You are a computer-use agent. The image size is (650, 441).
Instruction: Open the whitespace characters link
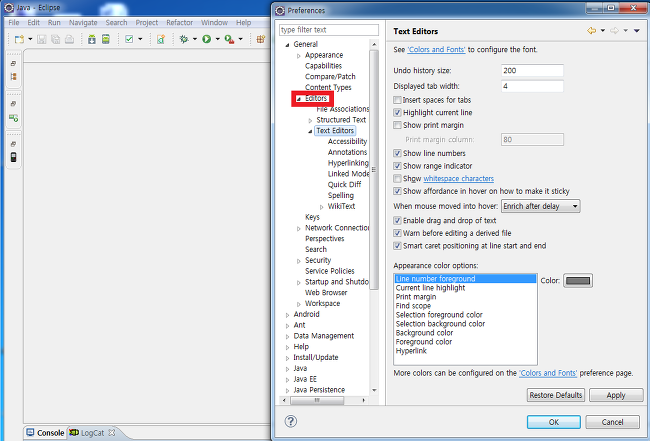[x=458, y=178]
